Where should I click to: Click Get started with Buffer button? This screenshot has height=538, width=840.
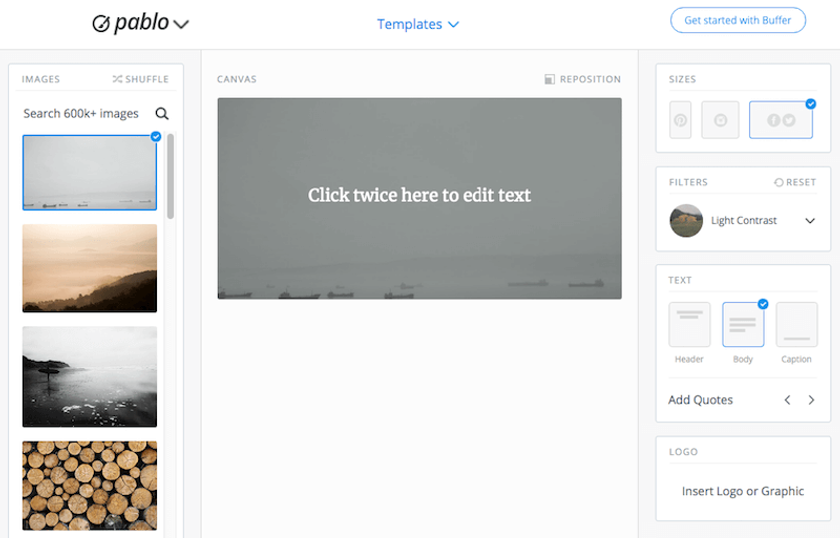[738, 20]
